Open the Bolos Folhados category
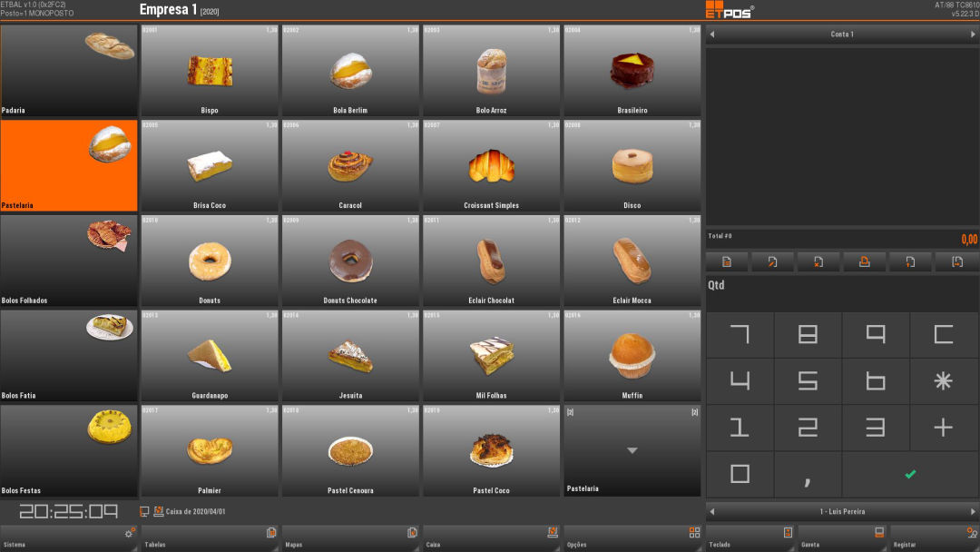The height and width of the screenshot is (552, 980). [69, 261]
